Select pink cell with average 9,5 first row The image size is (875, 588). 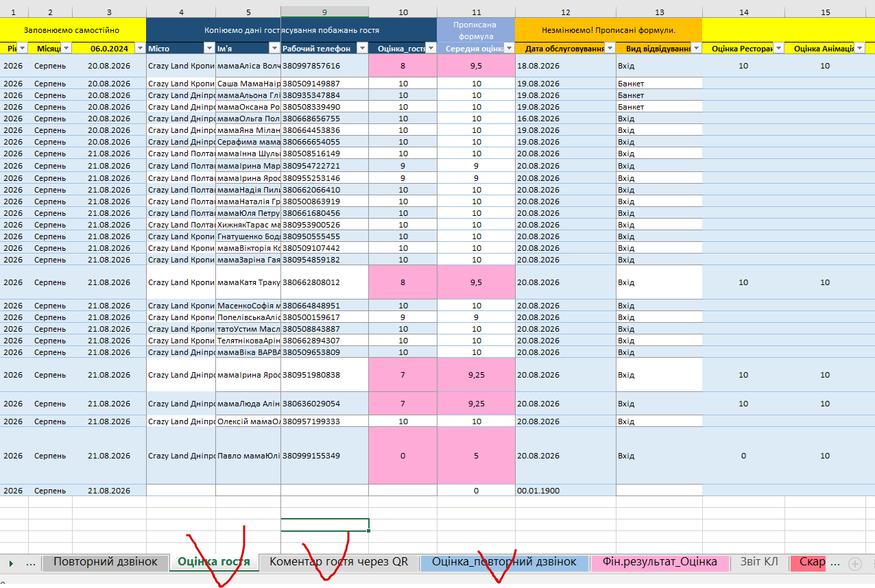coord(476,66)
